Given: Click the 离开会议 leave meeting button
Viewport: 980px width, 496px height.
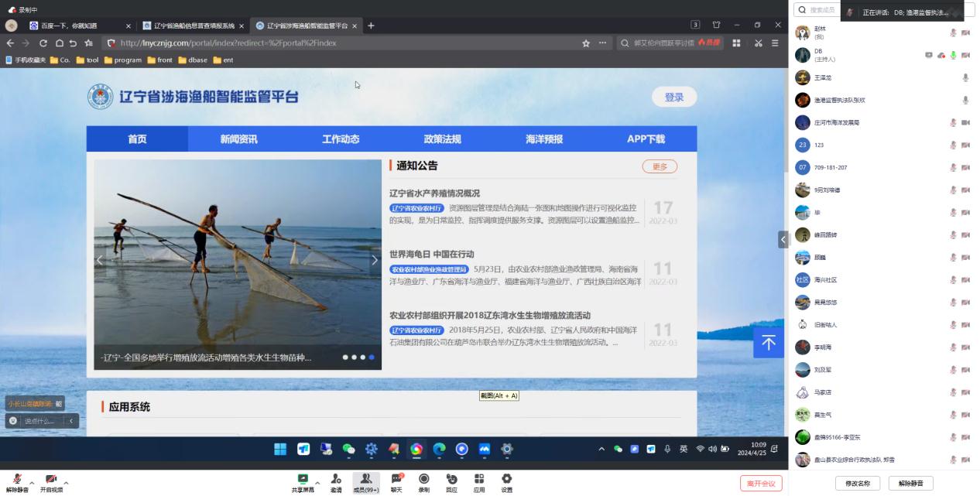Looking at the screenshot, I should tap(761, 484).
